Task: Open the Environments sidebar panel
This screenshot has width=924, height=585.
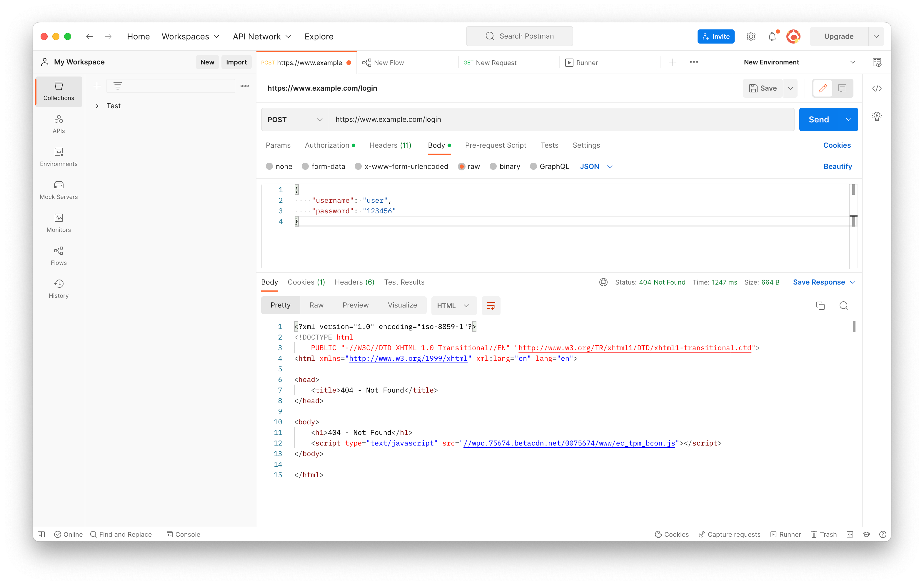Action: click(x=58, y=157)
